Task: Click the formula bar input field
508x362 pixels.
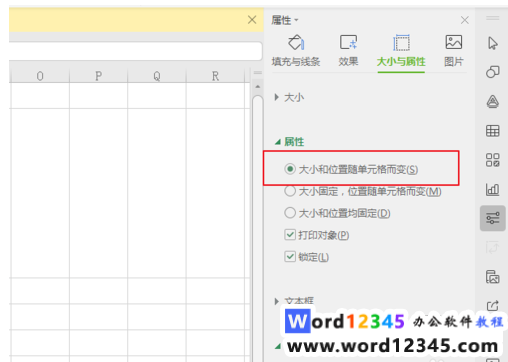Action: tap(136, 51)
